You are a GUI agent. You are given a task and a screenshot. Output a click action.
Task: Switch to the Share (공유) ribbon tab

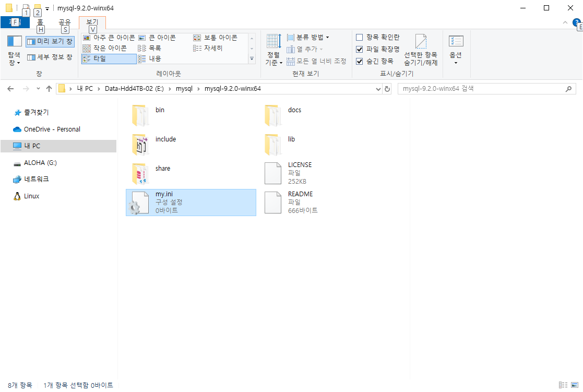coord(65,22)
